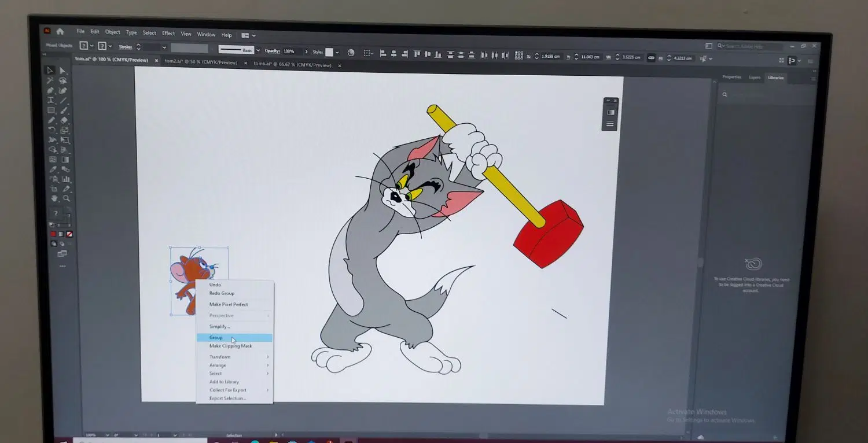Open the Layers panel tab
Viewport: 868px width, 443px height.
pos(755,77)
